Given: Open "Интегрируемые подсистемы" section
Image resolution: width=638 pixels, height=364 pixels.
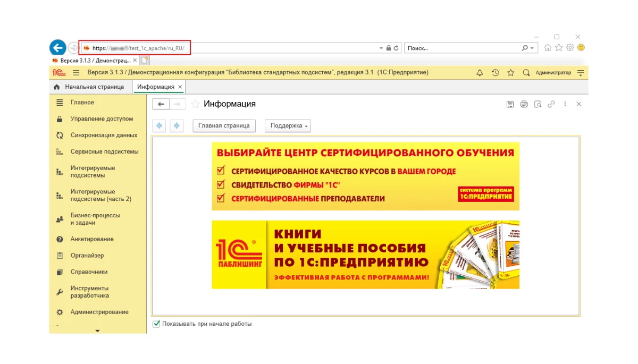Looking at the screenshot, I should click(x=98, y=172).
